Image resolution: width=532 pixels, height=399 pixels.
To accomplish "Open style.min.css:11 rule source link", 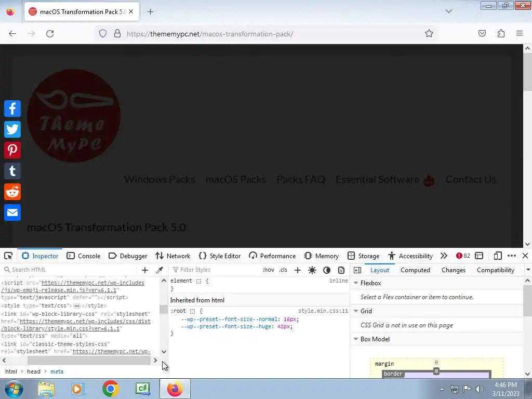I will [323, 311].
